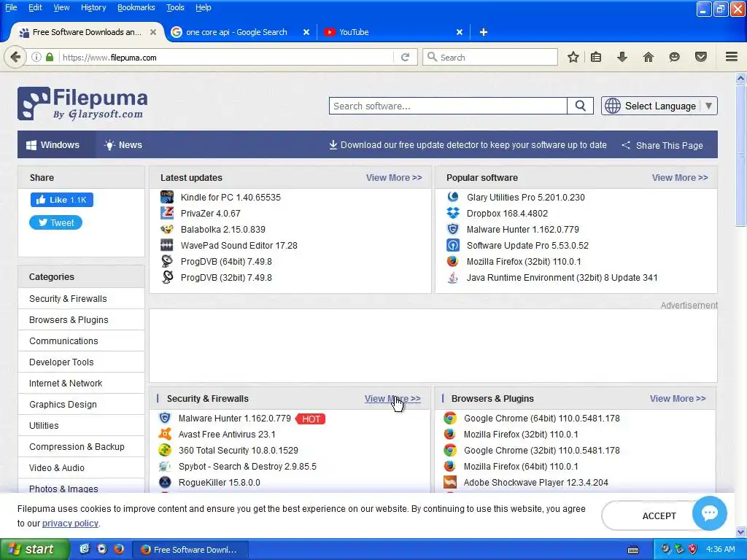Open Google Chrome (64bit) 110.0.5481.178
The image size is (747, 560).
tap(542, 418)
